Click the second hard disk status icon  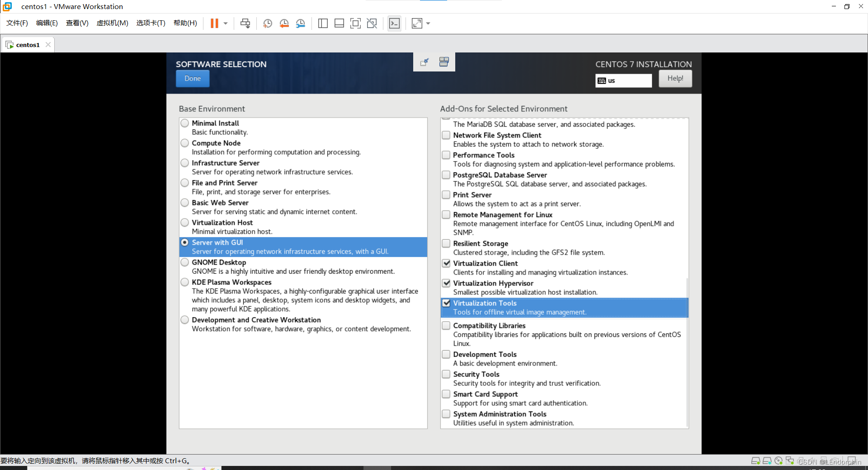click(x=767, y=461)
